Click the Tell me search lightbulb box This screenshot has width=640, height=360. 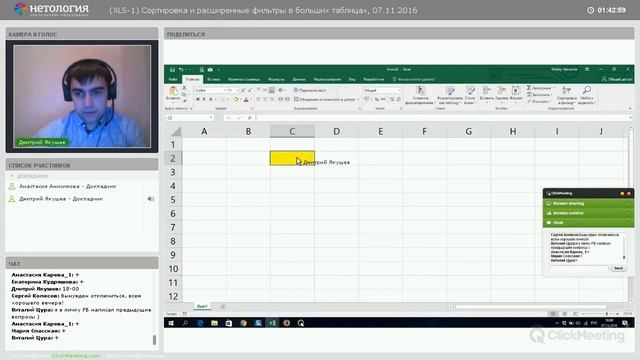coord(413,79)
